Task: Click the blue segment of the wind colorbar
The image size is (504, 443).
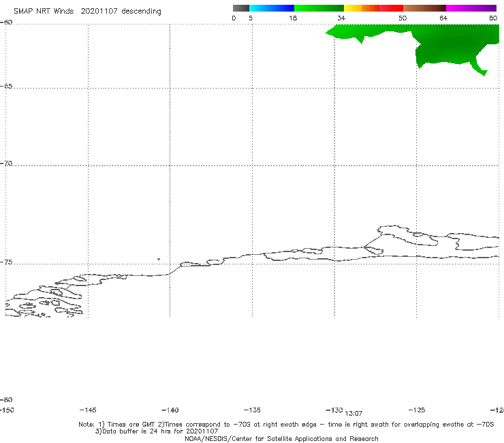Action: (272, 8)
